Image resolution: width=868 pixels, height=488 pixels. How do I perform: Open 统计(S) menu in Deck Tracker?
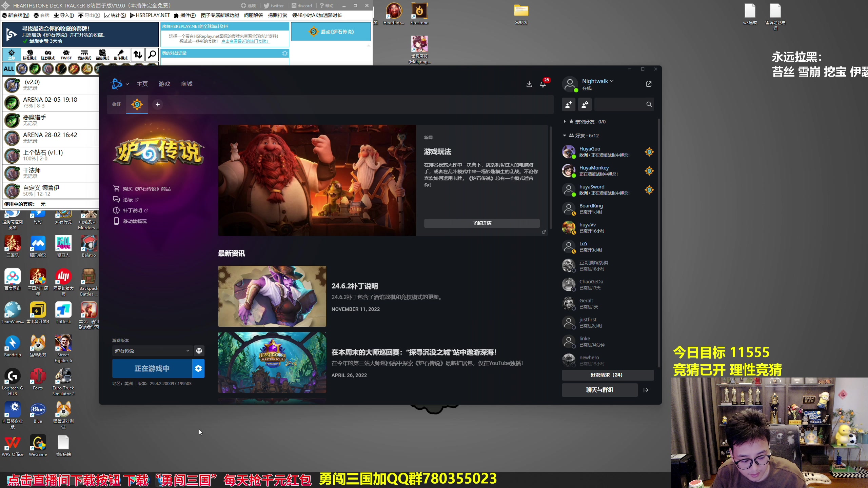click(x=115, y=15)
